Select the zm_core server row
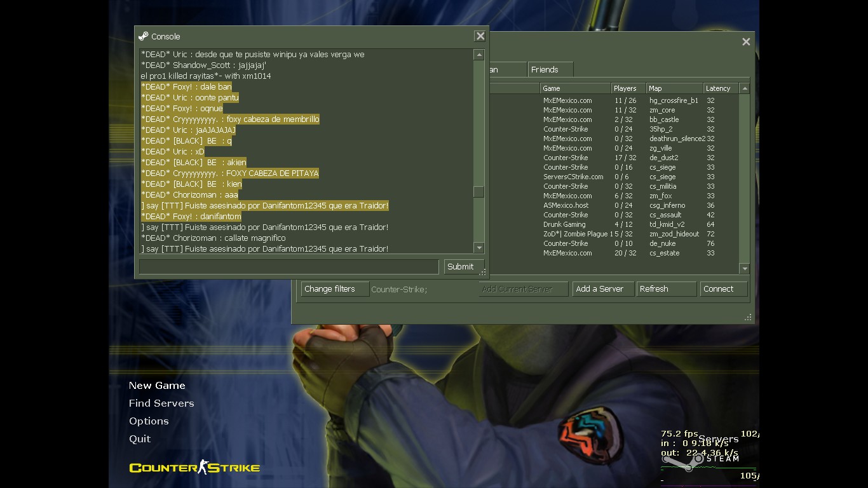Image resolution: width=868 pixels, height=488 pixels. pos(613,110)
